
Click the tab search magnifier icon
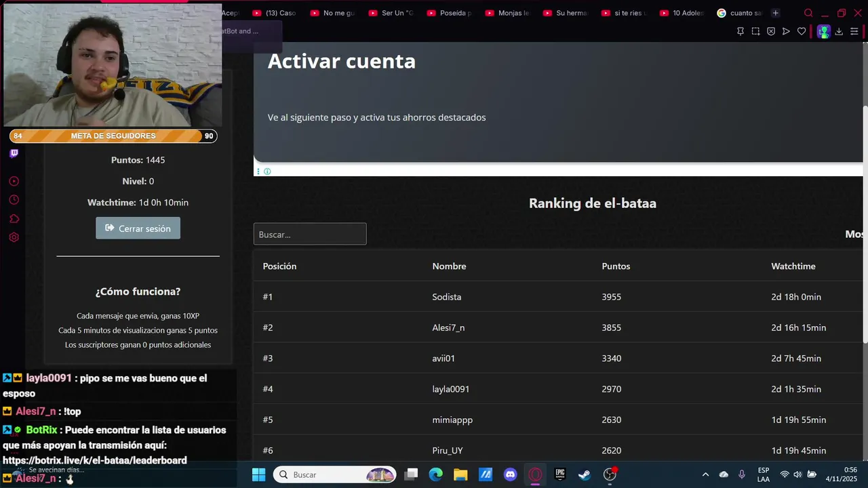pos(808,13)
